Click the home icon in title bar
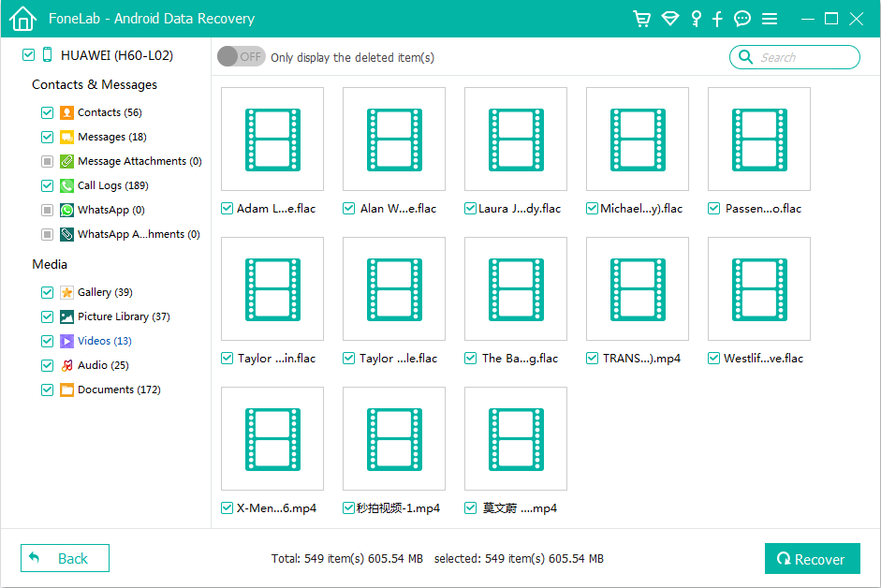 click(22, 19)
